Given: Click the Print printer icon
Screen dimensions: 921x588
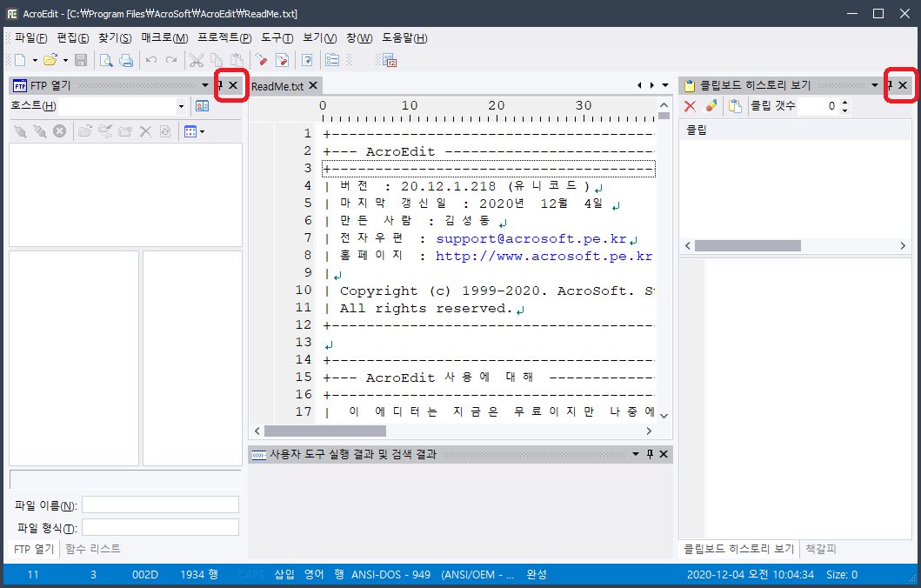Looking at the screenshot, I should point(126,60).
